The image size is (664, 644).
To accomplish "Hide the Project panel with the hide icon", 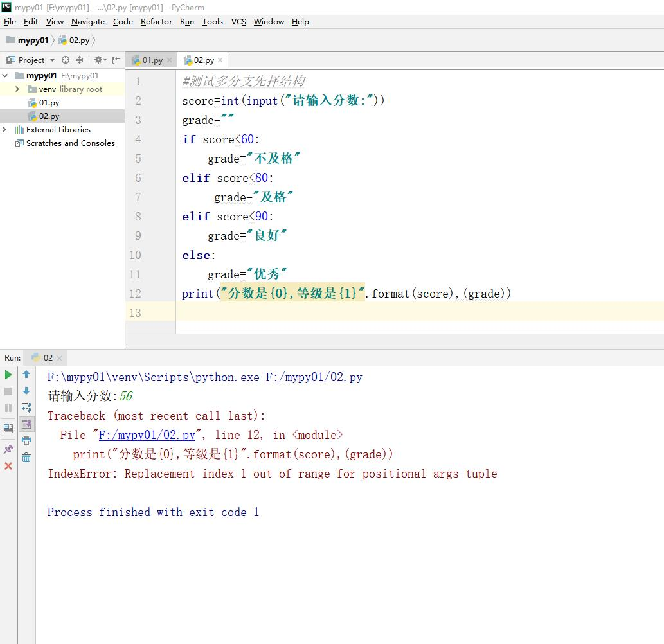I will pyautogui.click(x=116, y=60).
